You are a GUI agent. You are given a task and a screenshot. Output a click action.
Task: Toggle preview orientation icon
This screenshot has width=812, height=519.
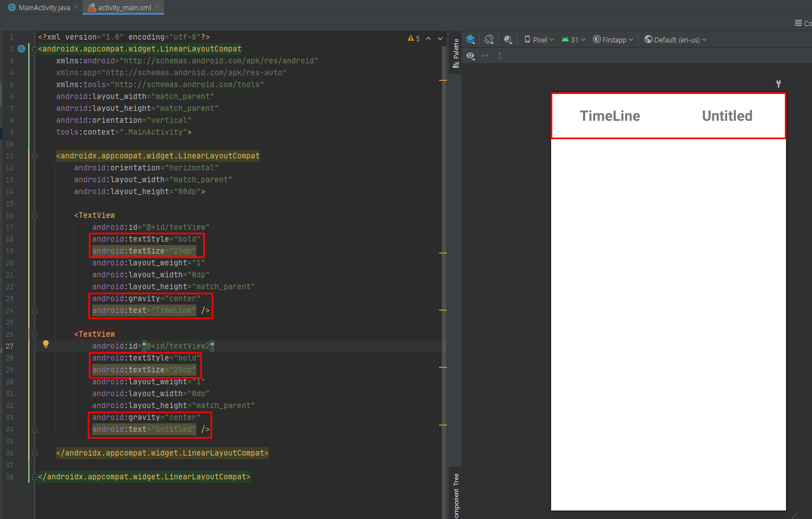pos(489,40)
